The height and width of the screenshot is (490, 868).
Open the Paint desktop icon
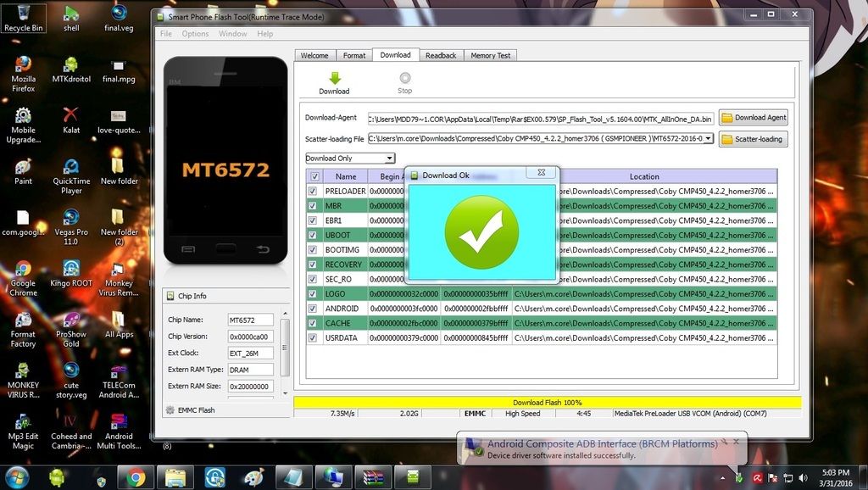23,171
